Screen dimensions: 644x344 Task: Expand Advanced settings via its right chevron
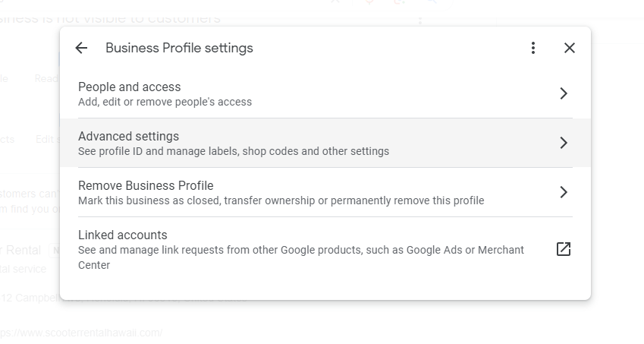coord(564,143)
